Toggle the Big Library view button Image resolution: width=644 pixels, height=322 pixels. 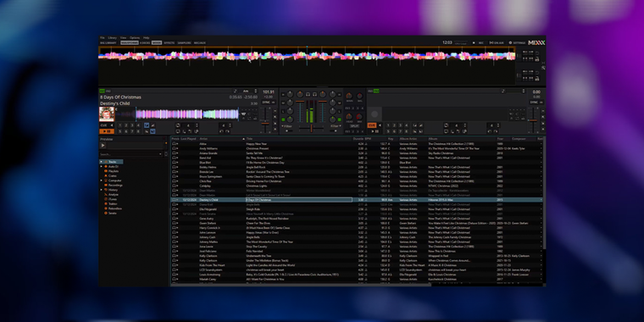tap(108, 42)
